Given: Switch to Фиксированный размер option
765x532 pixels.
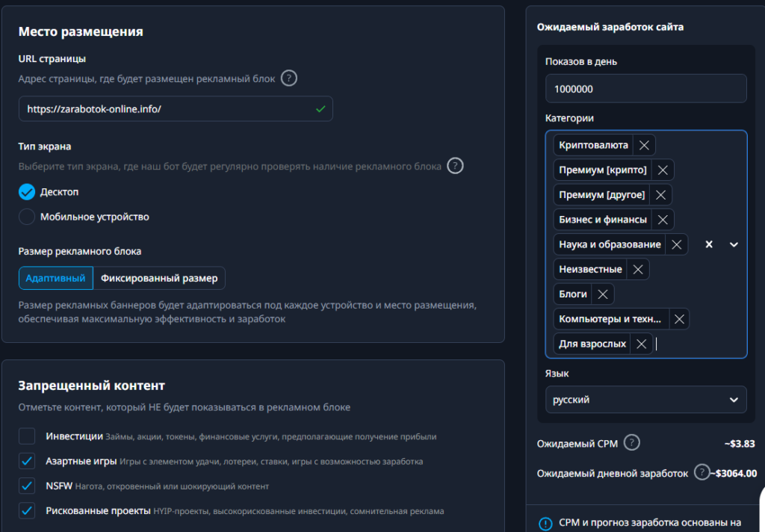Looking at the screenshot, I should click(159, 278).
